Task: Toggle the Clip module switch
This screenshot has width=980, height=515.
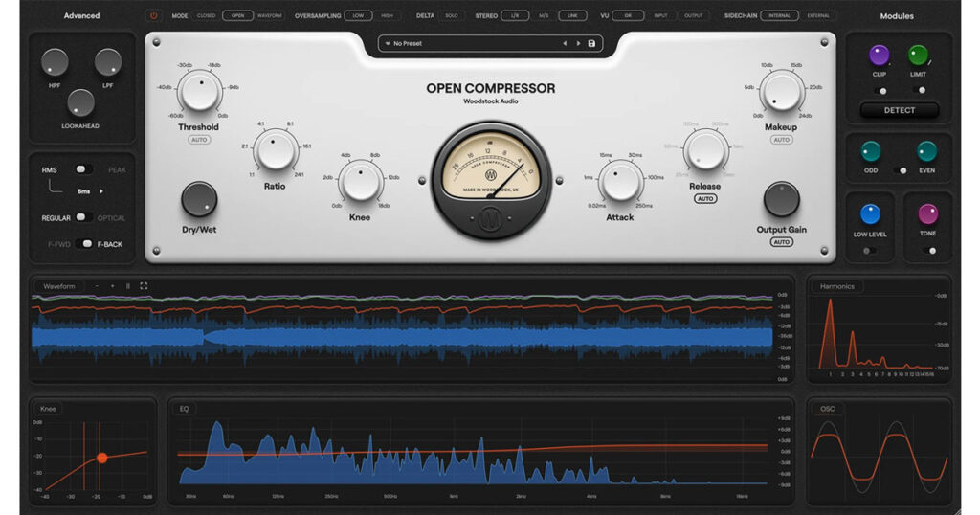Action: (880, 91)
